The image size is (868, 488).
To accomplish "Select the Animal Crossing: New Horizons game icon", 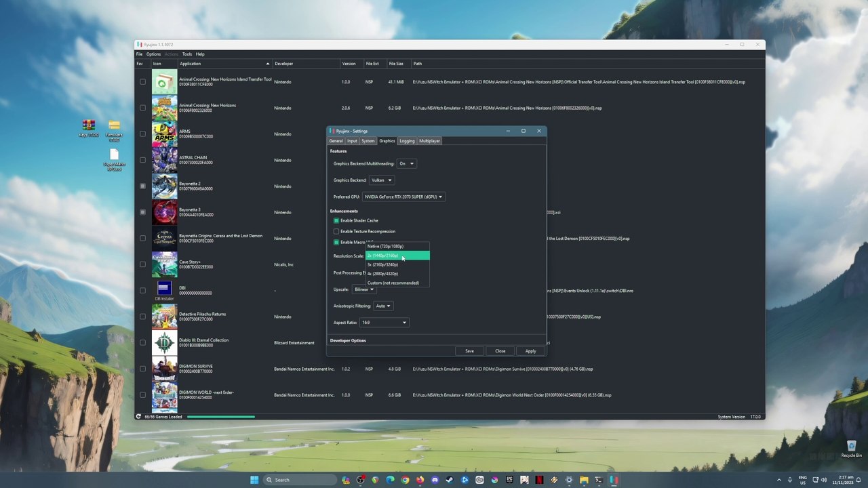I will pos(164,108).
